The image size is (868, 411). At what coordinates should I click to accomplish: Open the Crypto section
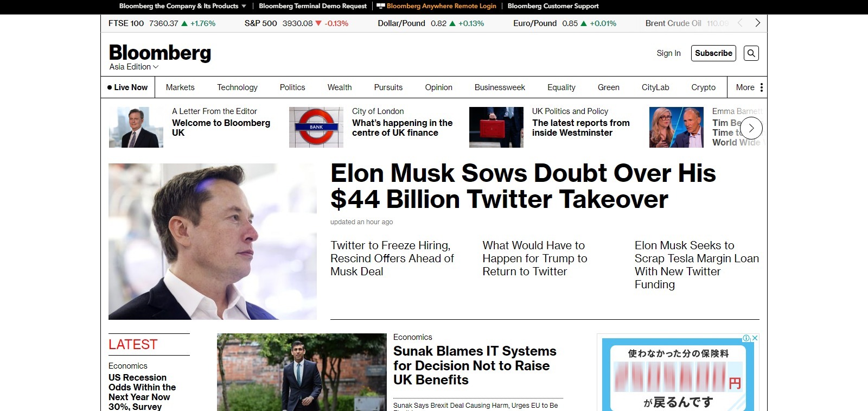click(703, 87)
